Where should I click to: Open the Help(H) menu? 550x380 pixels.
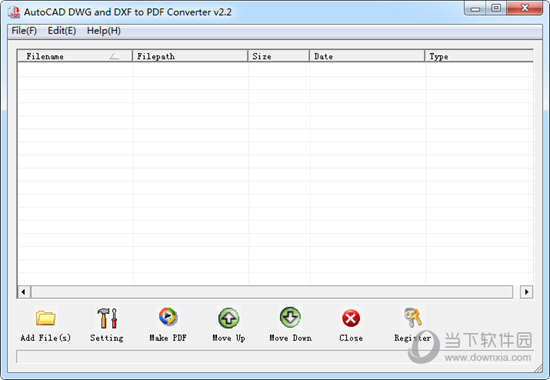103,31
